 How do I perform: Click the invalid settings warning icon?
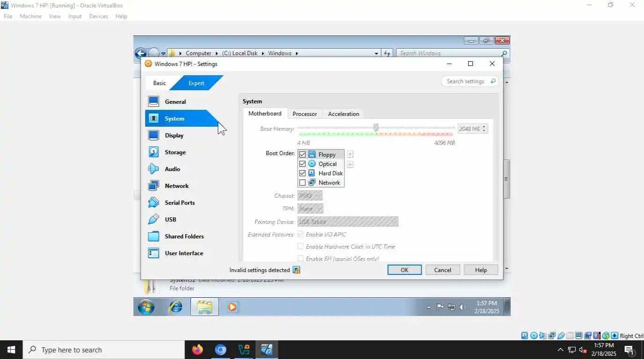coord(296,270)
